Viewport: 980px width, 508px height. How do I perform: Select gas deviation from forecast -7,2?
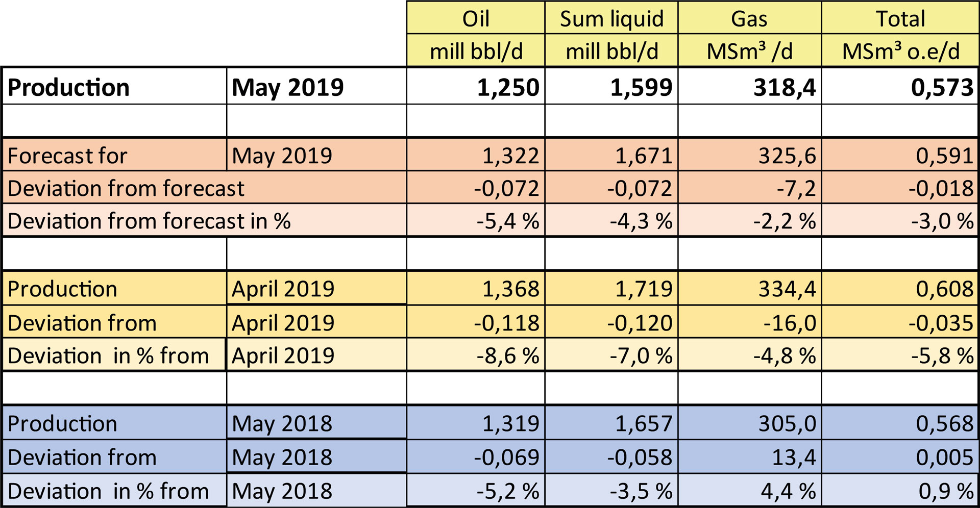(796, 188)
